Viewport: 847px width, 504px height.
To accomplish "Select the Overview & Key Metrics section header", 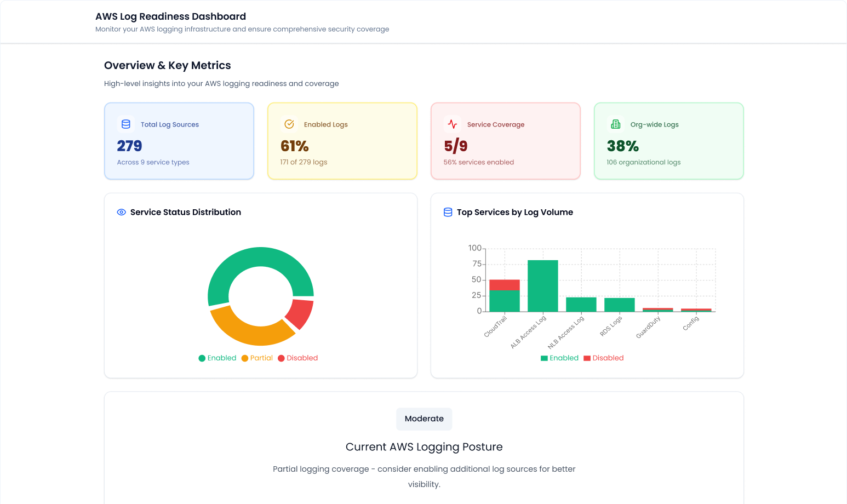I will tap(168, 65).
